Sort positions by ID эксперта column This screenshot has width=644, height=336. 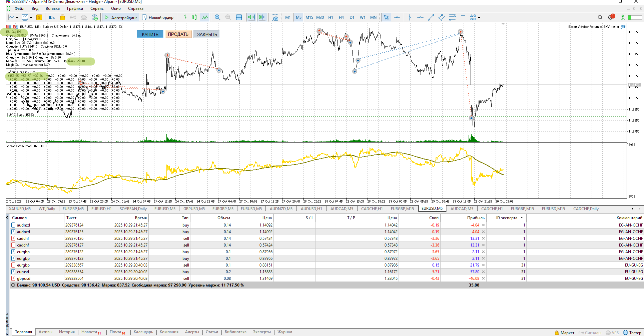pos(507,218)
